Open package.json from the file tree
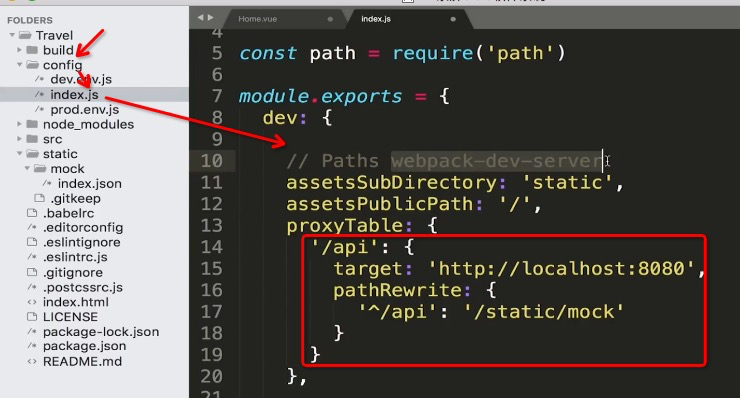 coord(84,346)
